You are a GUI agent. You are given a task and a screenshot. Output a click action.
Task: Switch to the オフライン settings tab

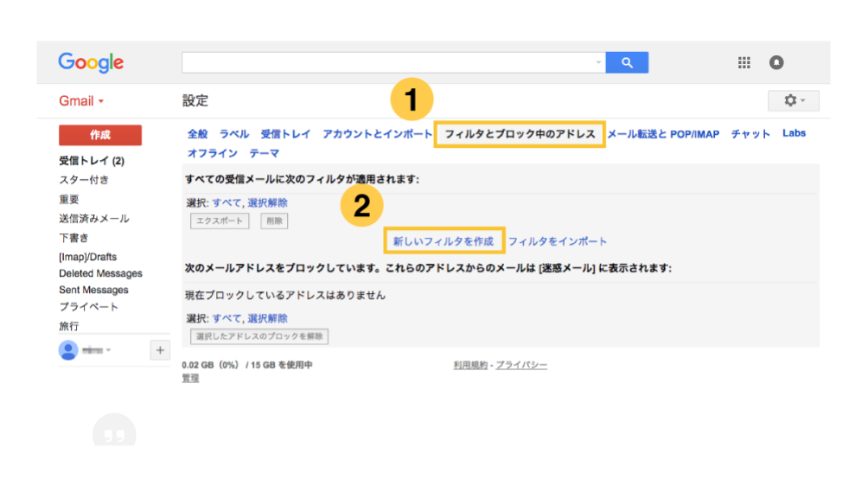coord(213,153)
